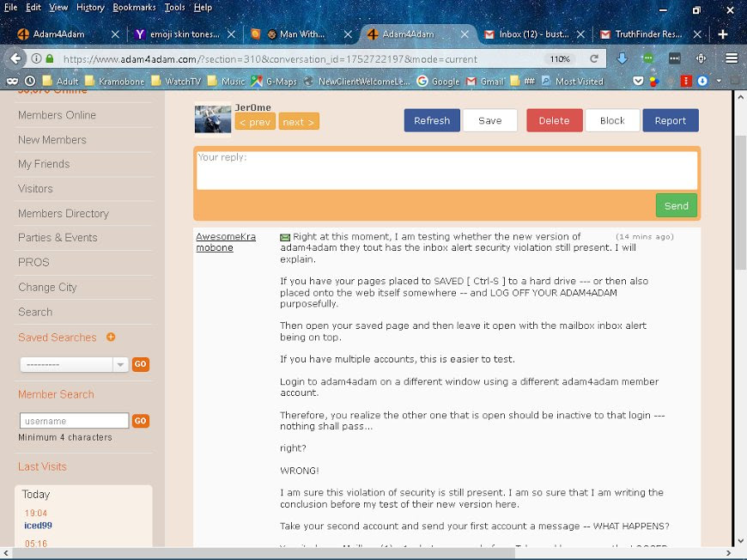View the green padlock security details
747x560 pixels.
(50, 58)
